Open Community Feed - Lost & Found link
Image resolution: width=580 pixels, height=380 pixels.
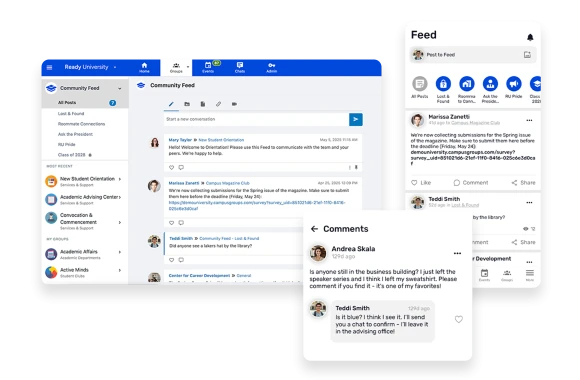[x=229, y=238]
